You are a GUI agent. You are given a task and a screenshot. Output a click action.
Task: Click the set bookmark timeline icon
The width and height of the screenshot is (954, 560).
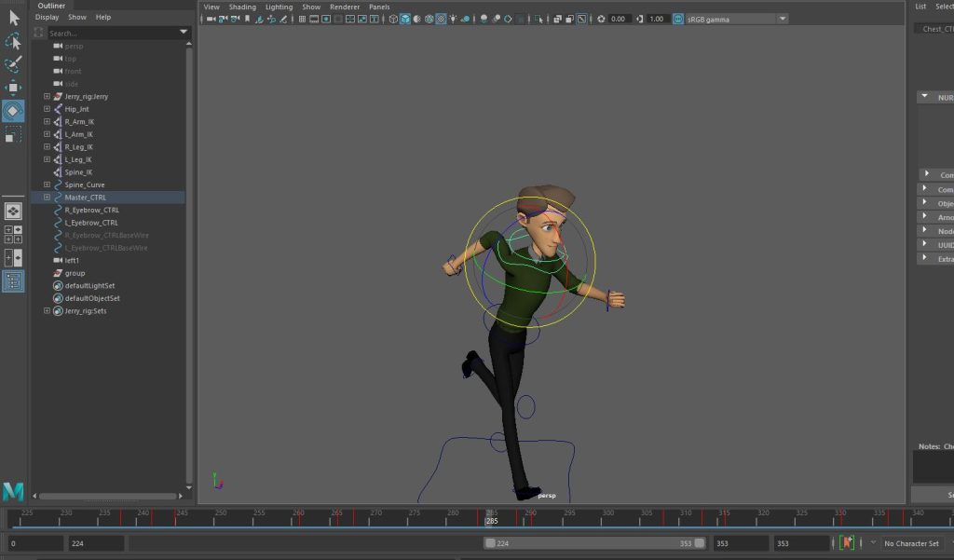pos(846,542)
